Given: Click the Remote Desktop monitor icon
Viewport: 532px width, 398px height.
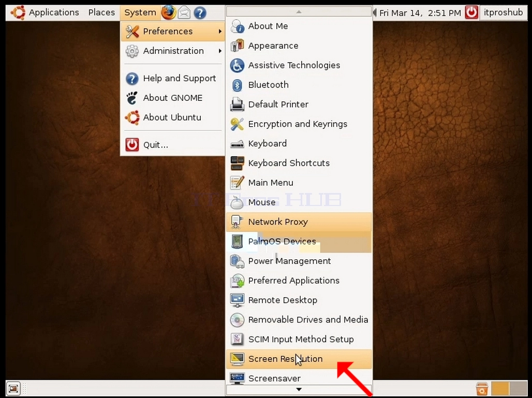Looking at the screenshot, I should click(x=237, y=300).
